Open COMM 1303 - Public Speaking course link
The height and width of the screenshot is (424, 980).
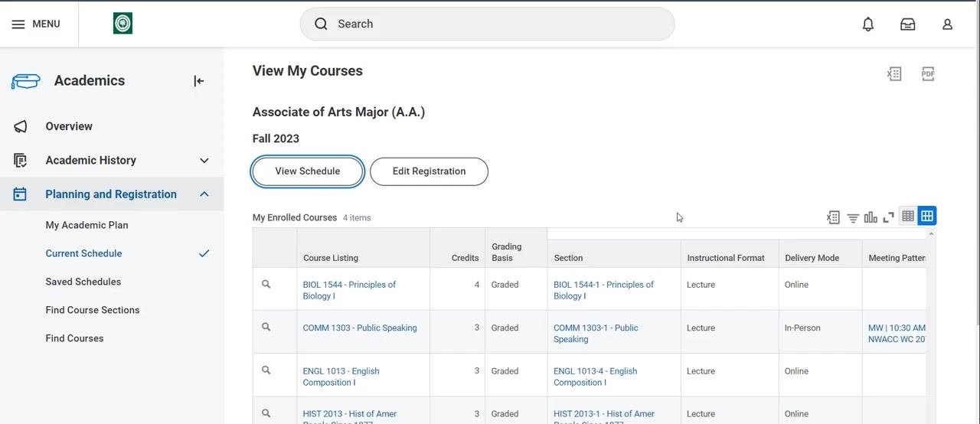point(360,328)
